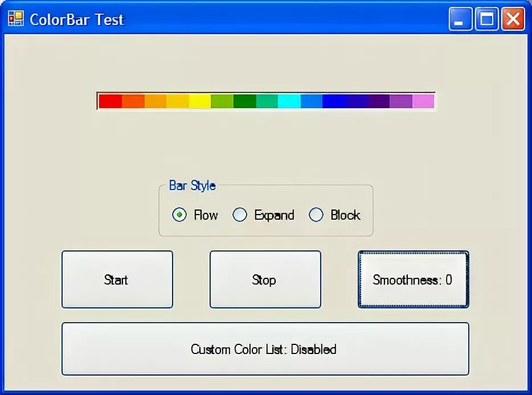Click the pink segment at the bar's end
Viewport: 532px width, 395px height.
click(x=423, y=101)
